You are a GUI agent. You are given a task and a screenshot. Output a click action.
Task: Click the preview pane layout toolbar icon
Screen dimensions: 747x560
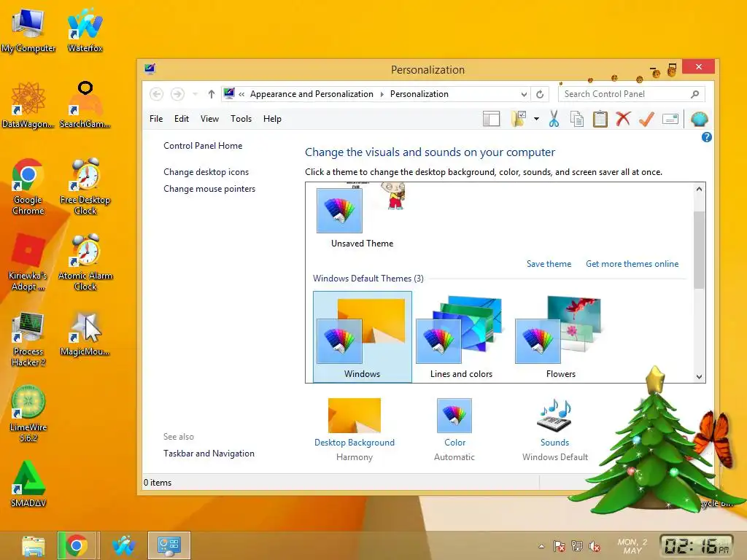pos(491,119)
